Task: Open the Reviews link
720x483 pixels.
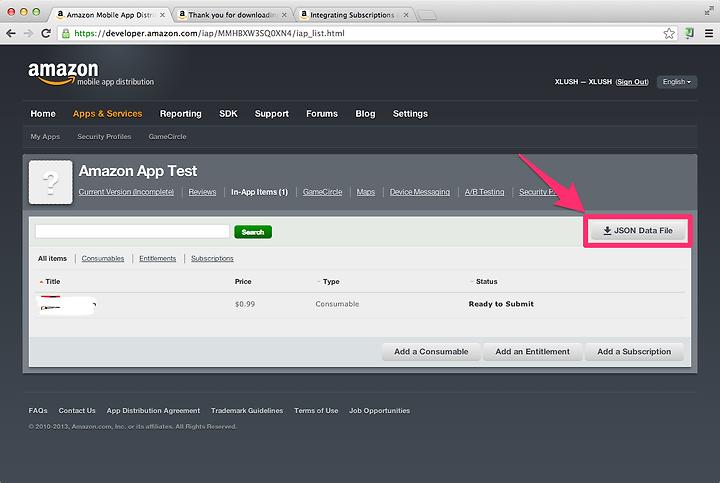Action: point(202,192)
